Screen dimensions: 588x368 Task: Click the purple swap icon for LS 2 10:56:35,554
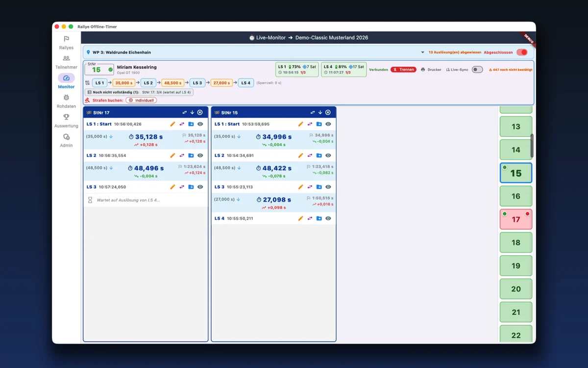[x=182, y=156]
